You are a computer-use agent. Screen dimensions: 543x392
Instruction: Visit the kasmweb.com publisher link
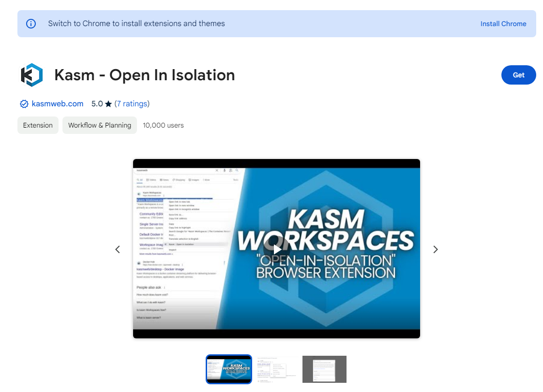pyautogui.click(x=58, y=104)
